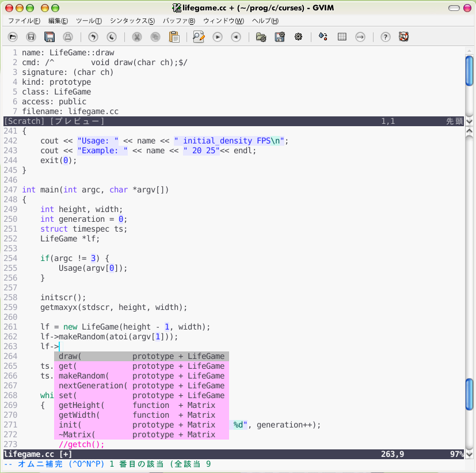
Task: Select set( completion entry
Action: click(142, 395)
